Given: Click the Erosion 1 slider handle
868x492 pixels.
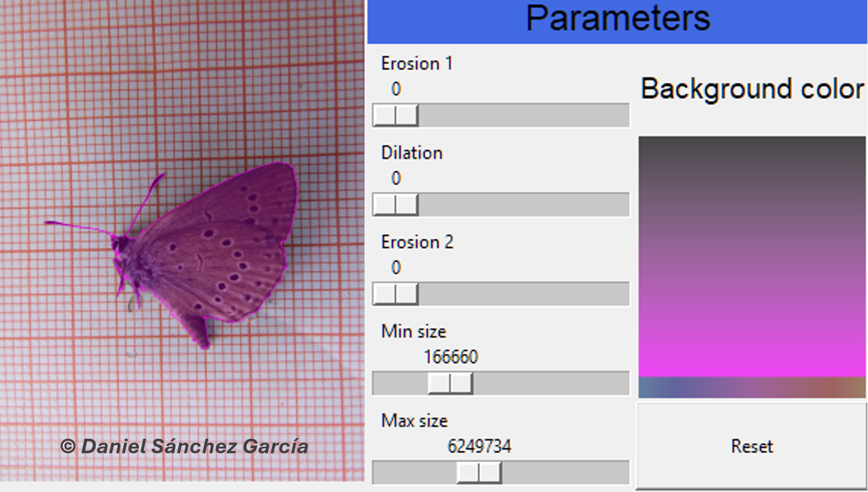Looking at the screenshot, I should [396, 115].
